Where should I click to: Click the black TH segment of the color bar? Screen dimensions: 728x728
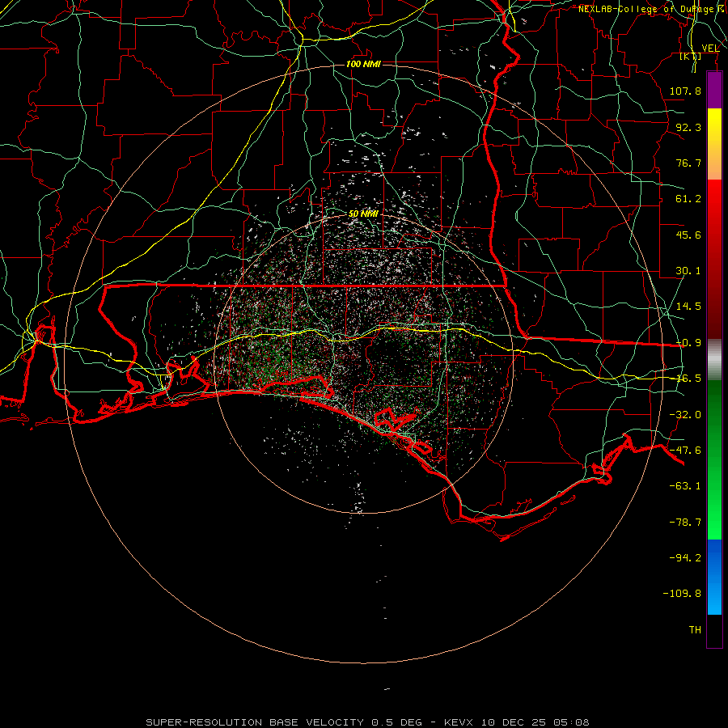(x=714, y=631)
